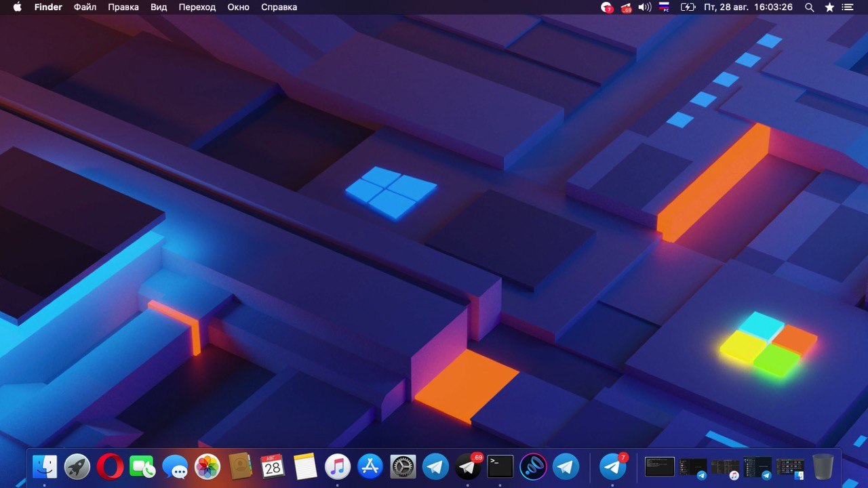Screen dimensions: 868x488
Task: Open the Finder application menu
Action: [48, 7]
